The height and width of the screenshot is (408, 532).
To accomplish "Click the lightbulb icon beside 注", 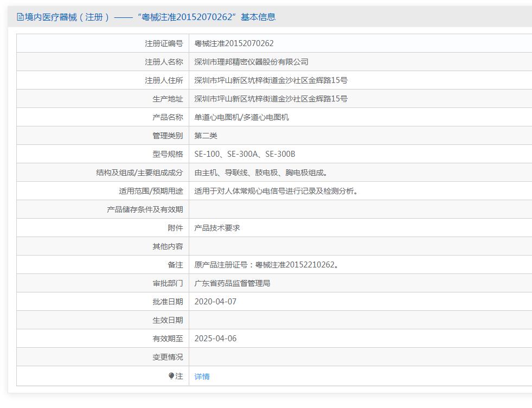I will [171, 376].
